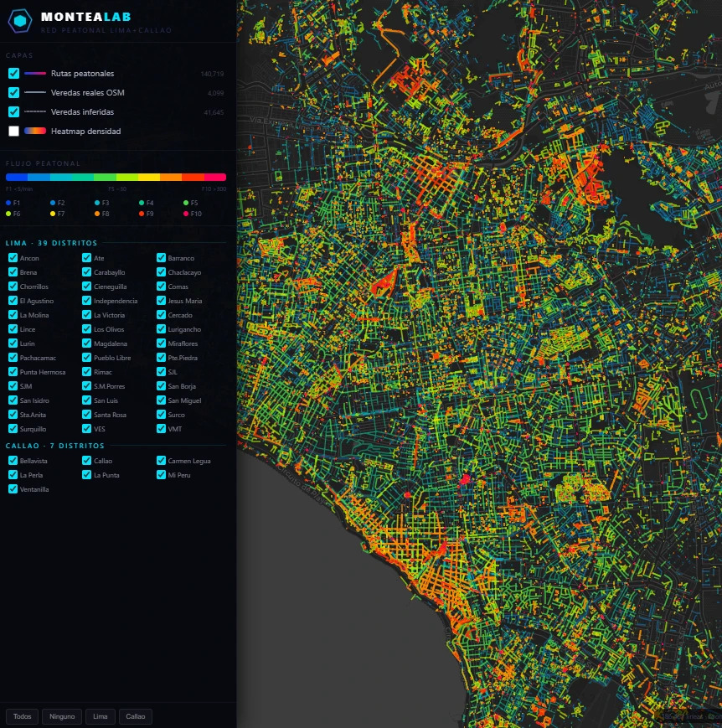
Task: Click the Heatmap densidad gradient icon
Action: 35,131
